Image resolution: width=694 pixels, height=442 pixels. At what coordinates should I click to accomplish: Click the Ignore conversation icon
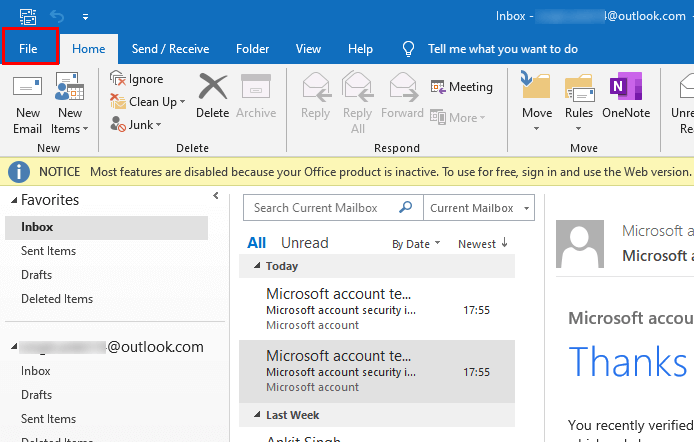click(118, 79)
